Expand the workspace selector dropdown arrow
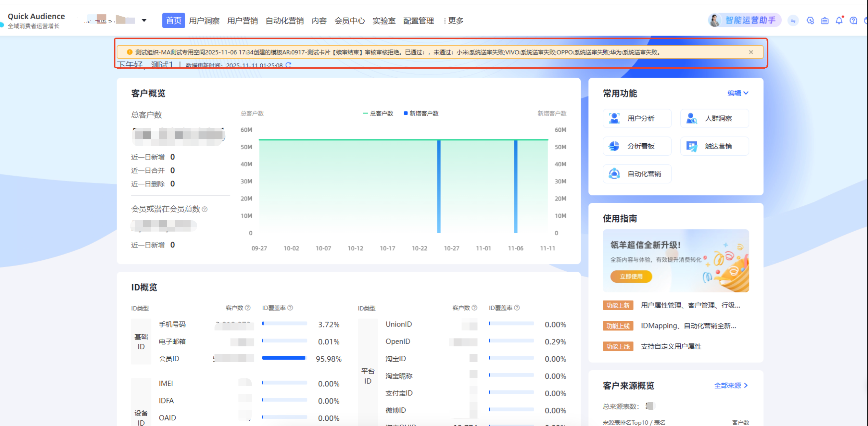This screenshot has width=868, height=426. coord(144,21)
